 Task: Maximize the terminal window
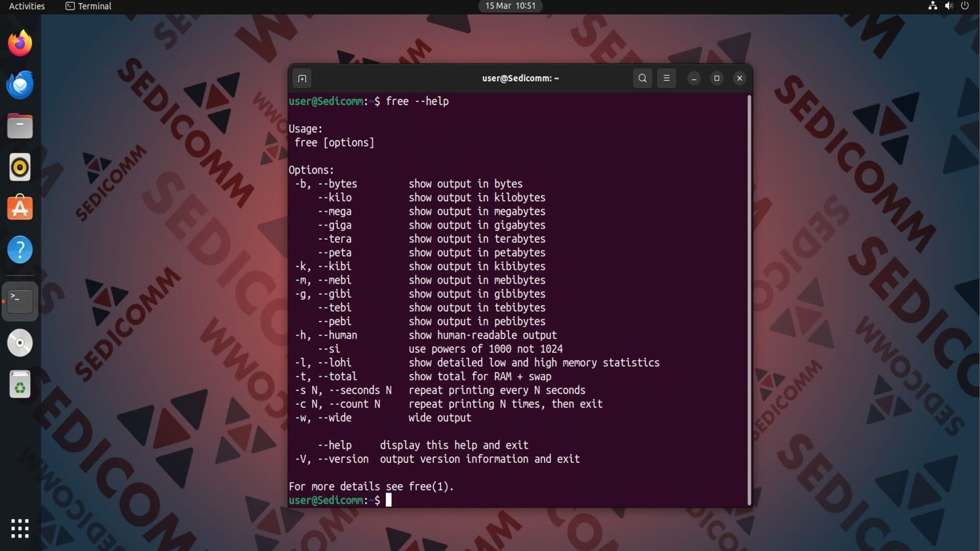point(717,78)
